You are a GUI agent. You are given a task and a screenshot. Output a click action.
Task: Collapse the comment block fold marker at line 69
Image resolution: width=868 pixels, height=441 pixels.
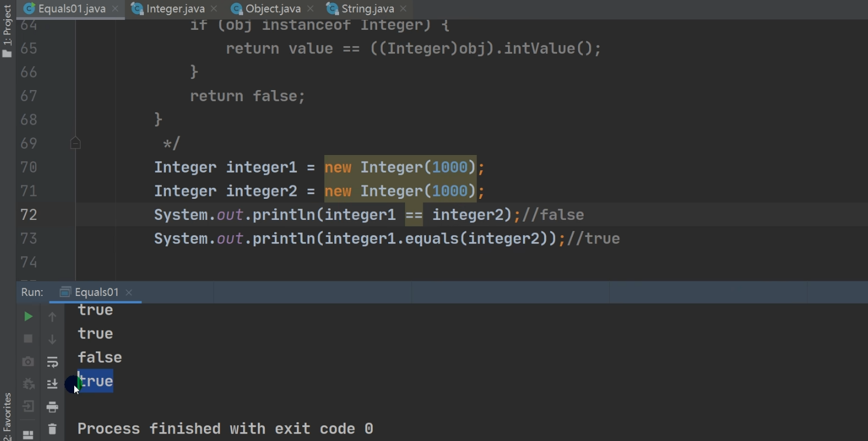(x=75, y=143)
